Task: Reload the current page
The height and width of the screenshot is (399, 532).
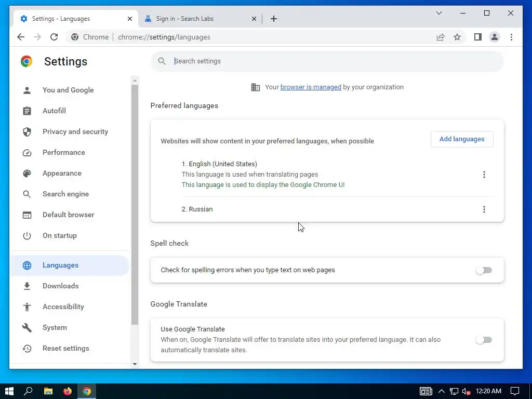Action: point(54,37)
